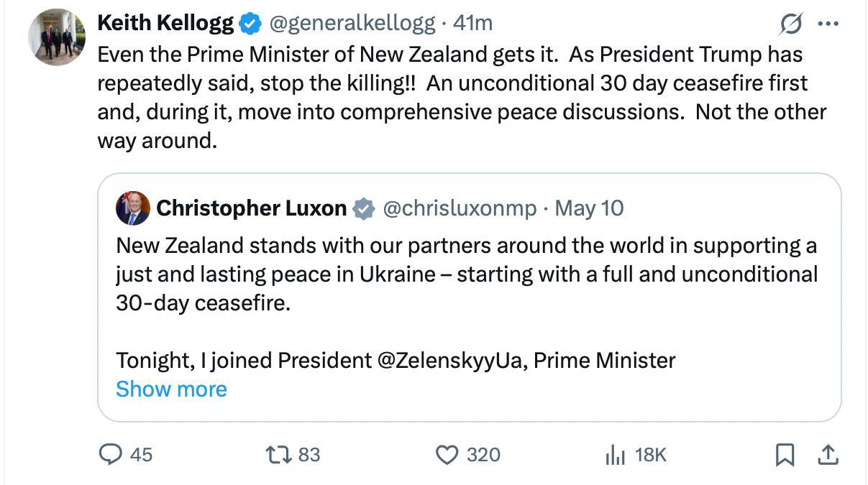Click the Grok slashed-circle icon
The image size is (868, 485).
tap(791, 24)
